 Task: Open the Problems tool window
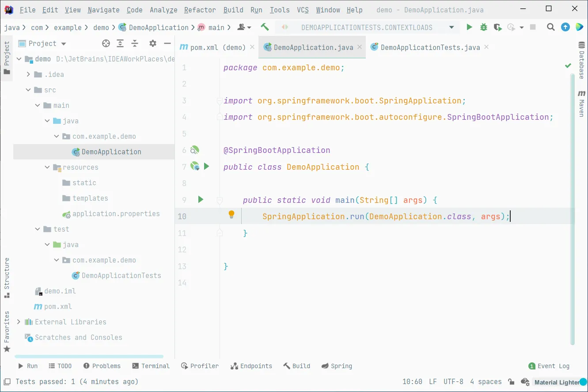(102, 366)
